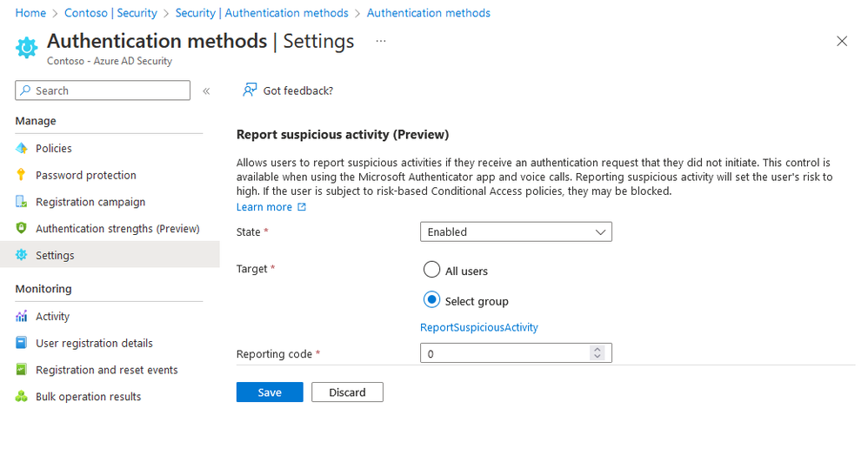Screen dimensions: 868x449
Task: Click the Bulk operation results icon
Action: pos(22,397)
